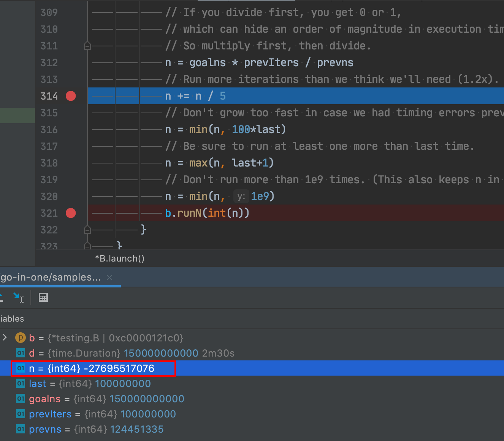Select variable row last = {int64} 100000000
Image resolution: width=504 pixels, height=441 pixels.
tap(252, 383)
